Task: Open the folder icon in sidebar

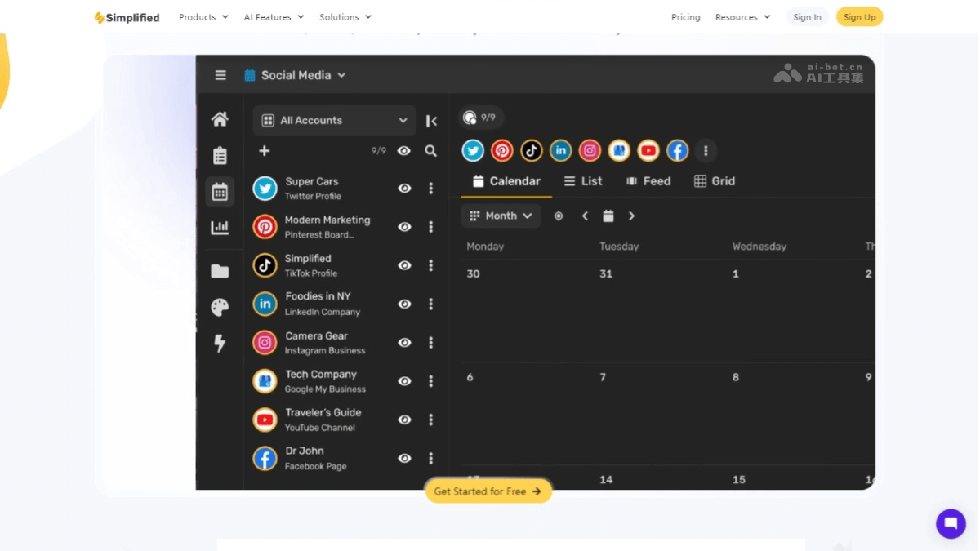Action: (220, 271)
